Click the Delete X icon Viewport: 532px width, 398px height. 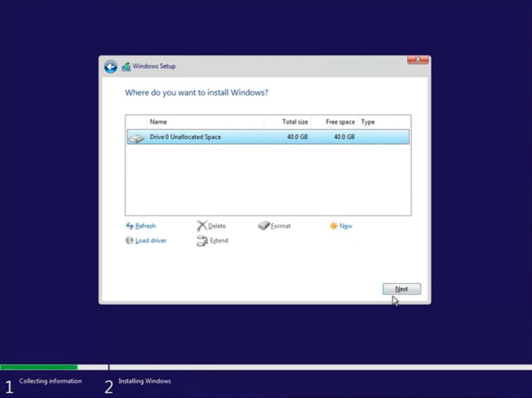tap(202, 226)
